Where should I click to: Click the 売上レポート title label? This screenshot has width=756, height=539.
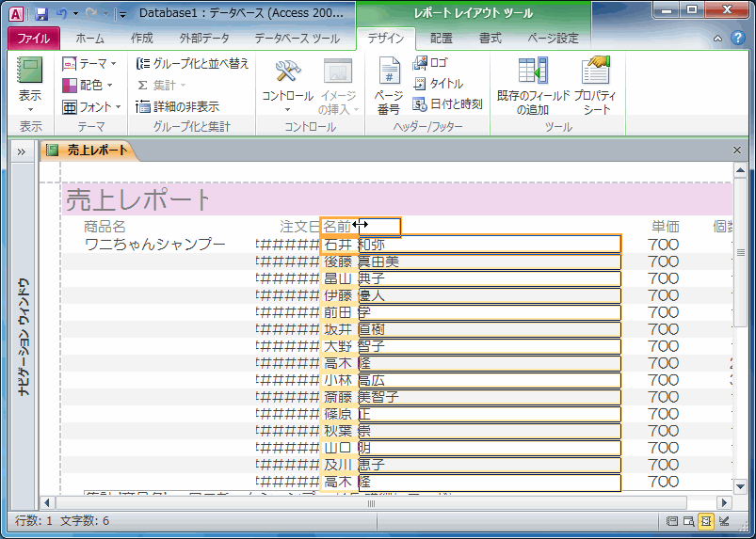(138, 199)
